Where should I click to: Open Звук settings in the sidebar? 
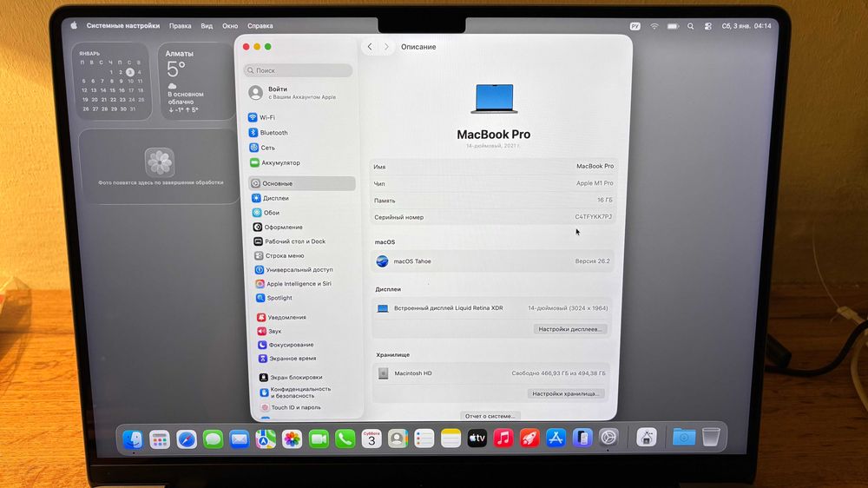tap(270, 331)
